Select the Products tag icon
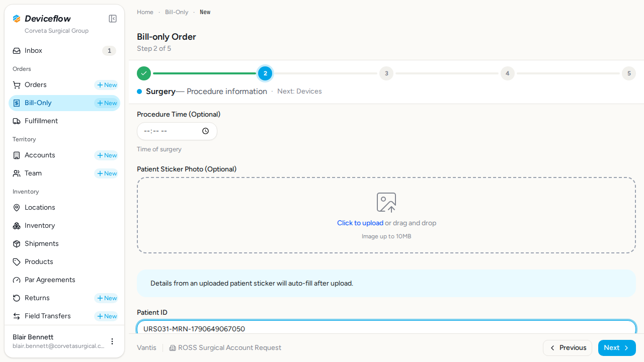This screenshot has width=644, height=362. click(x=17, y=262)
